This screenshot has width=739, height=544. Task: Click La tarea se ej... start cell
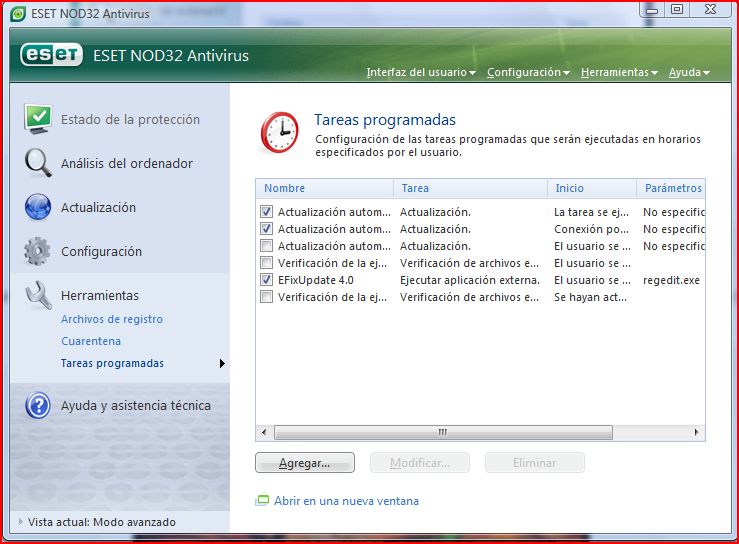[x=591, y=212]
